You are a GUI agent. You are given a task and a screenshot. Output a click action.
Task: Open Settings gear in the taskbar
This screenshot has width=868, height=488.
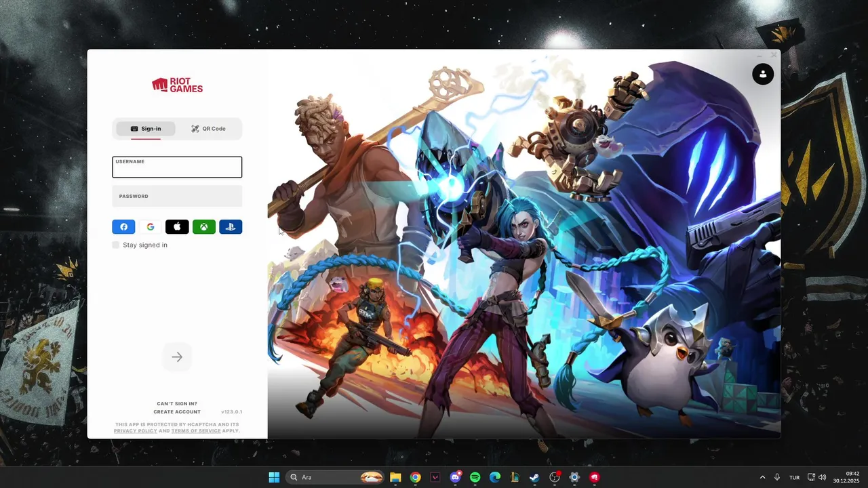point(574,477)
